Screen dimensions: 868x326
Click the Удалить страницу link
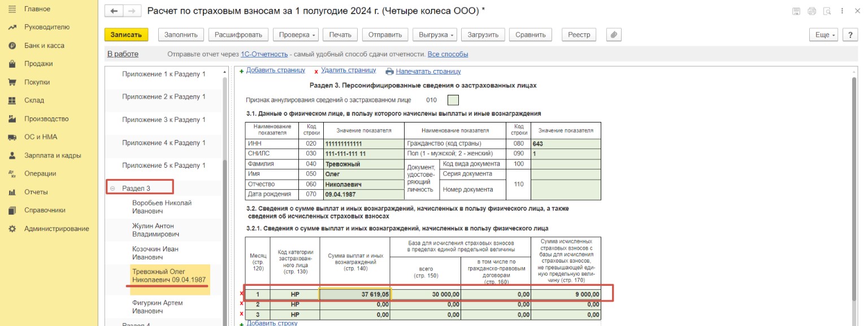(x=349, y=71)
